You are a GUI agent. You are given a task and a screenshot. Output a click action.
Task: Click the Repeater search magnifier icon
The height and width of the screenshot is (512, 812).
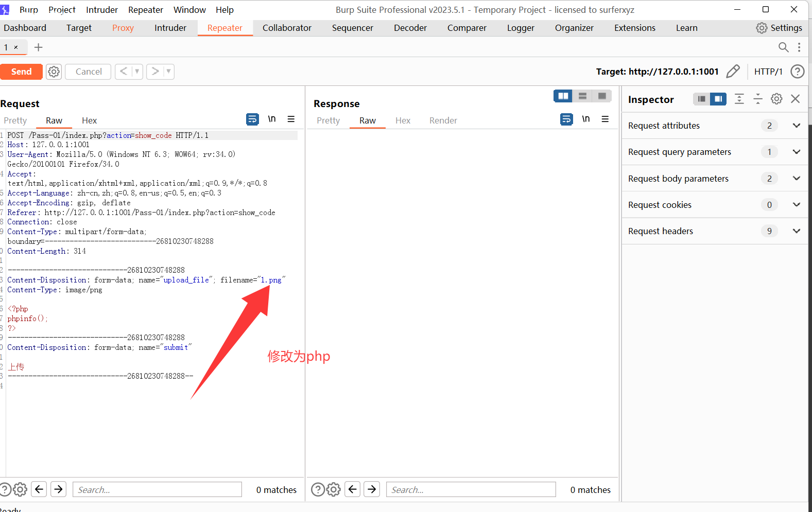[x=784, y=47]
